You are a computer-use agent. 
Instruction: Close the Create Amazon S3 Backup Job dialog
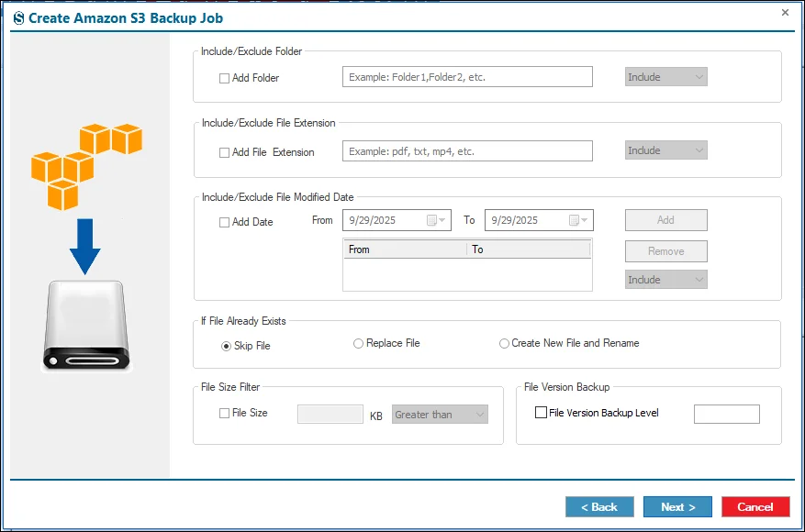[785, 12]
